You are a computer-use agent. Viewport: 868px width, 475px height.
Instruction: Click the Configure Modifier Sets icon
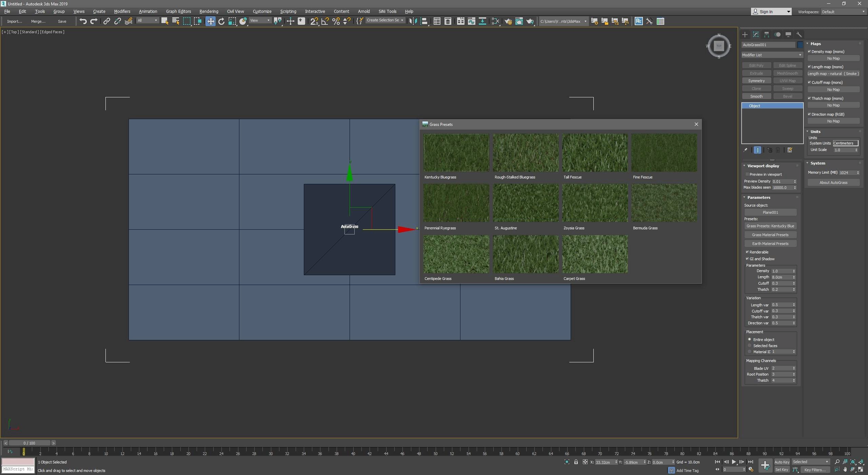tap(790, 150)
